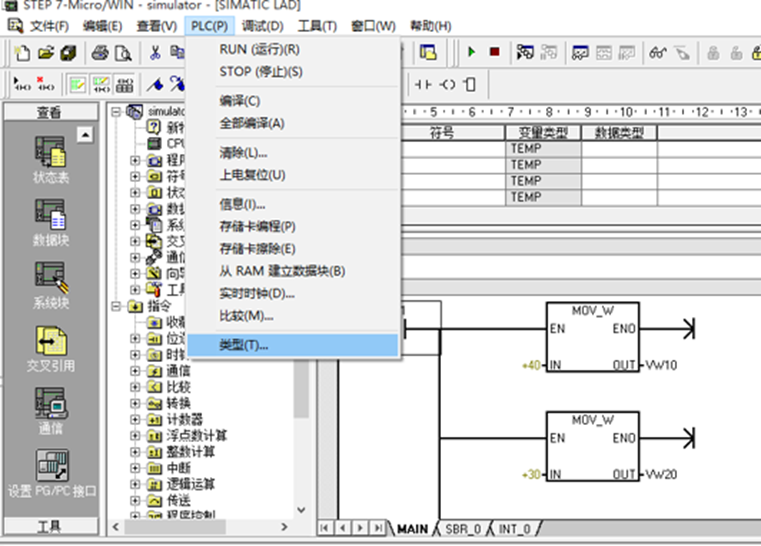Click the Print preview icon
The image size is (761, 546).
pyautogui.click(x=123, y=52)
